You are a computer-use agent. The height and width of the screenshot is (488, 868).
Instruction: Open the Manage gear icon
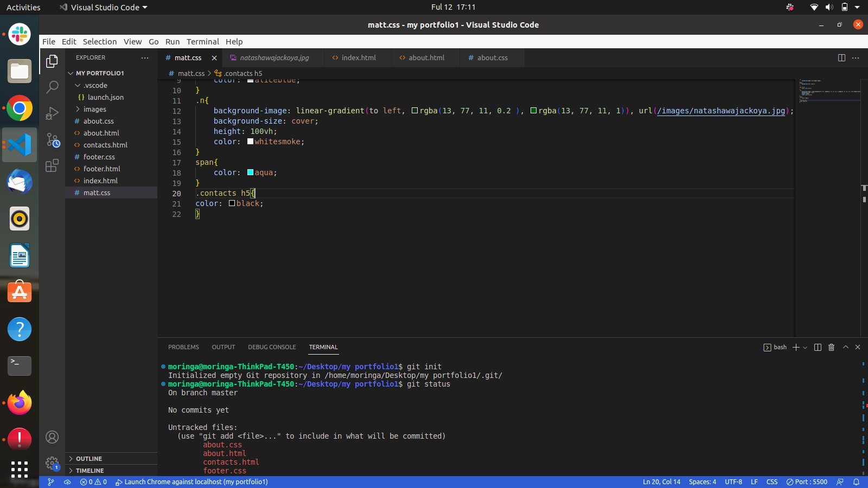(52, 463)
